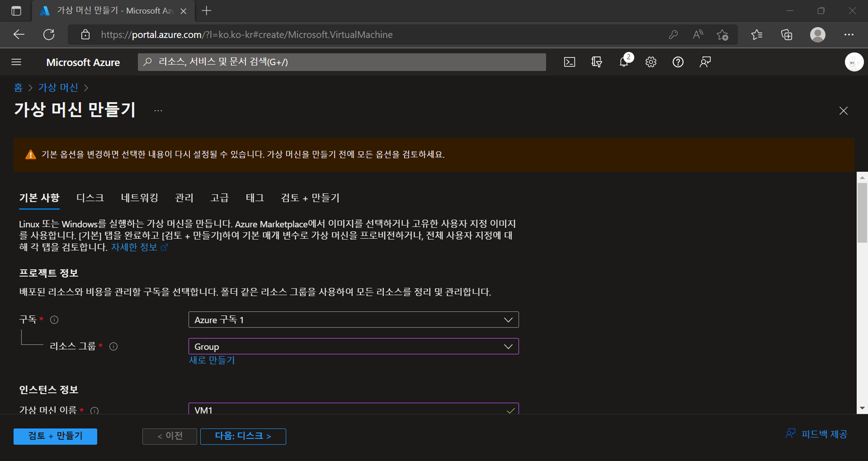Go to 홈 breadcrumb
Viewport: 868px width, 461px height.
coord(18,88)
